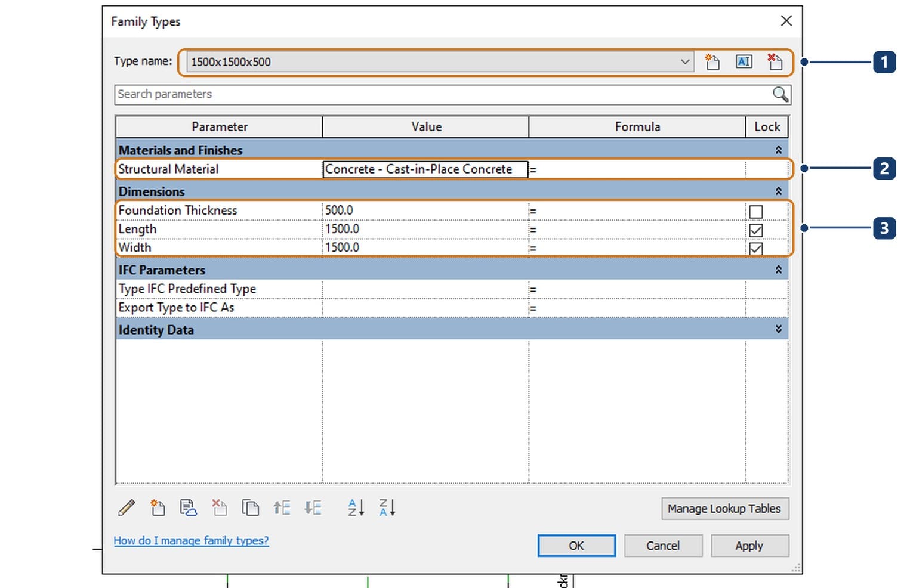This screenshot has width=907, height=588.
Task: Click the Delete Type icon beside Type name
Action: click(775, 61)
